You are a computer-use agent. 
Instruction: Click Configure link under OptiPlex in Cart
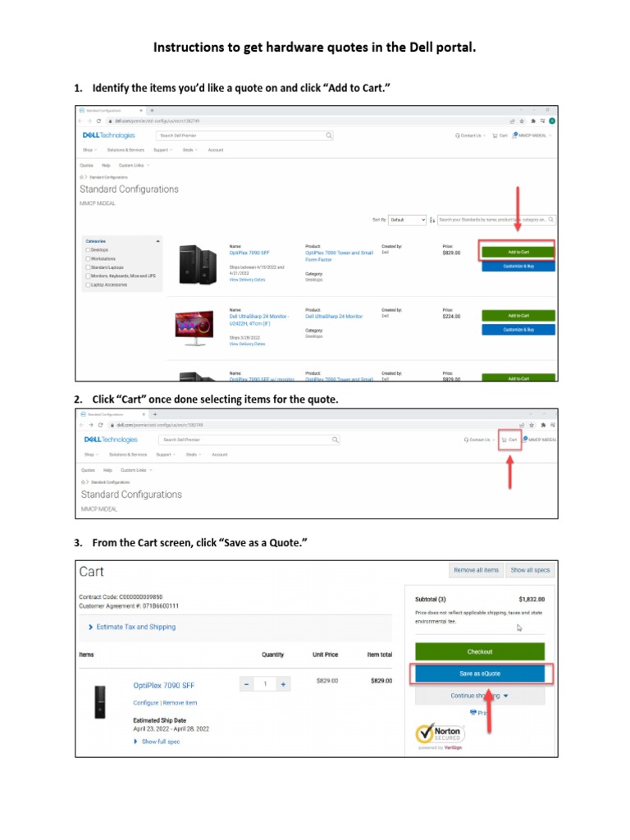(x=146, y=703)
